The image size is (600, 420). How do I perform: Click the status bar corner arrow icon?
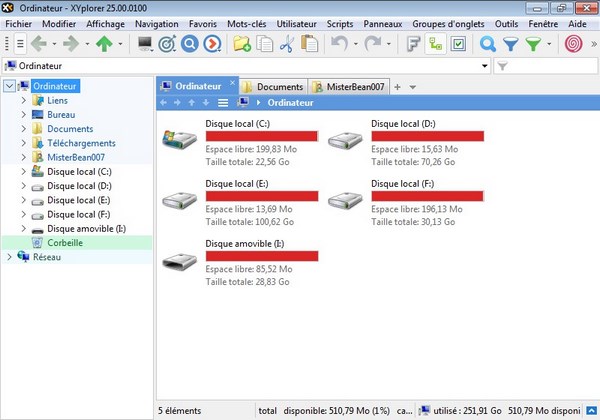pos(592,411)
